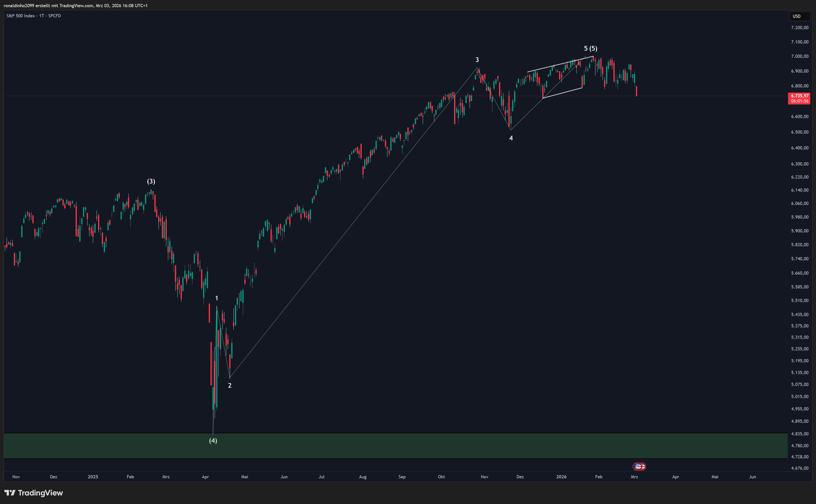Click the 5.015,00 price scale label
The width and height of the screenshot is (816, 504).
point(799,396)
